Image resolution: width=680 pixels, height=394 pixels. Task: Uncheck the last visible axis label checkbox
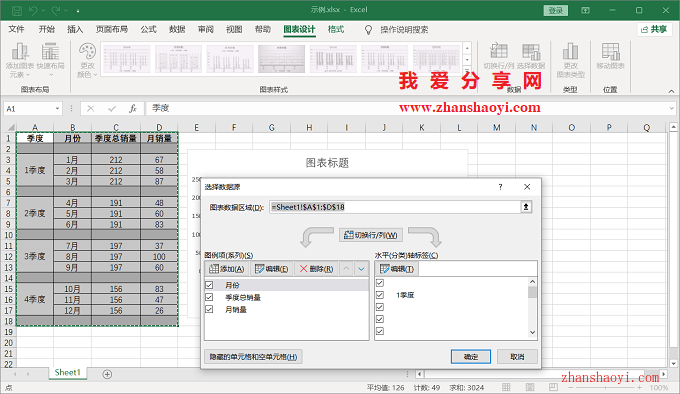pos(380,331)
